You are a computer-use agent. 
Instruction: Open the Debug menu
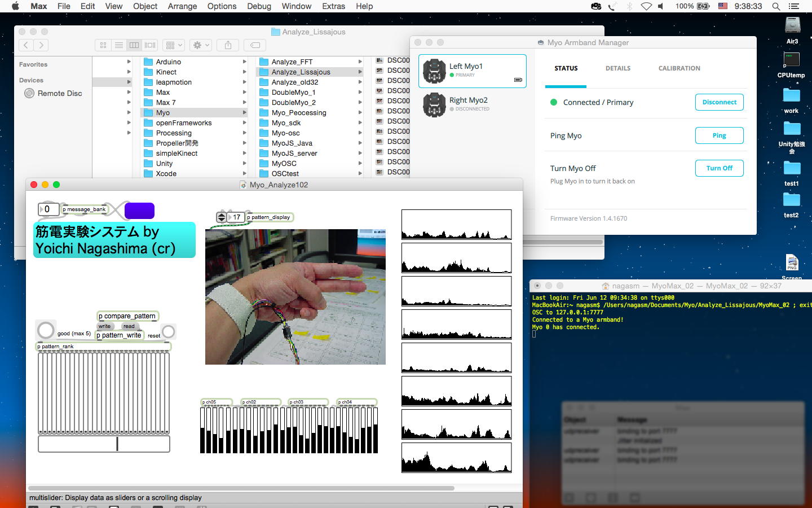coord(259,6)
